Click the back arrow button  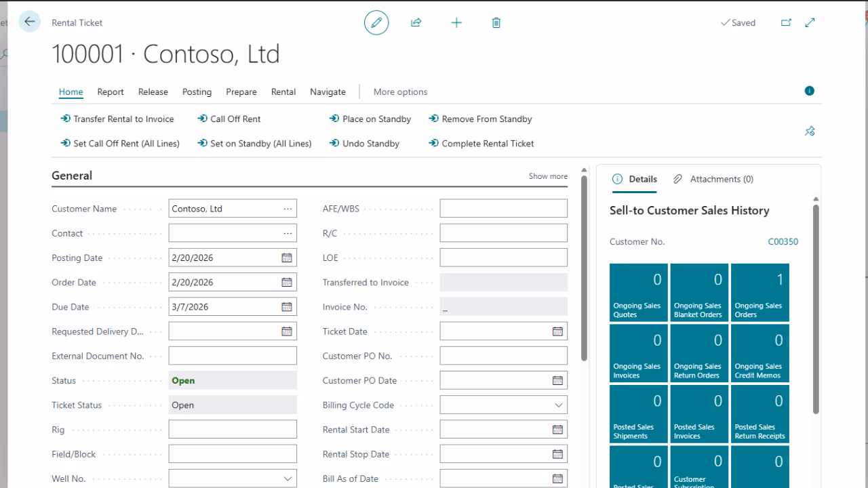tap(30, 22)
